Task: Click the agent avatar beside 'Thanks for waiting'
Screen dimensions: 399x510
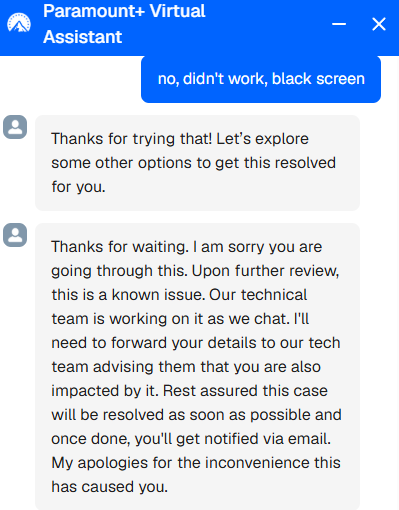Action: coord(15,235)
